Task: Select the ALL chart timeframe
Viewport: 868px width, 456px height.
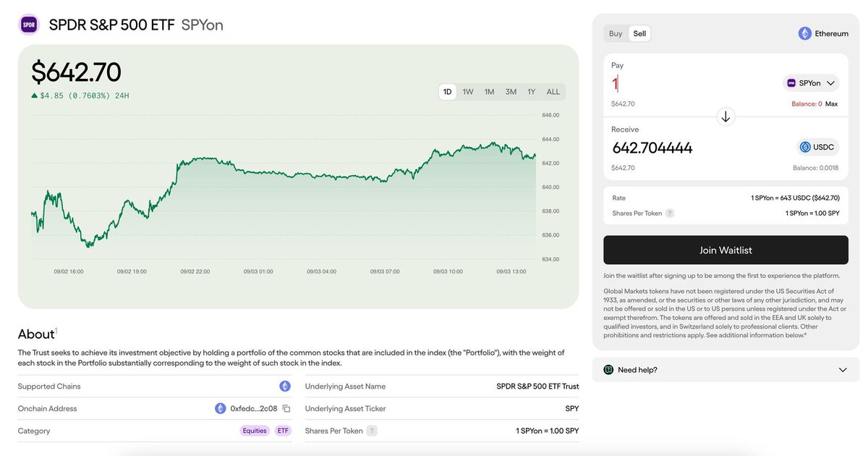Action: (553, 91)
